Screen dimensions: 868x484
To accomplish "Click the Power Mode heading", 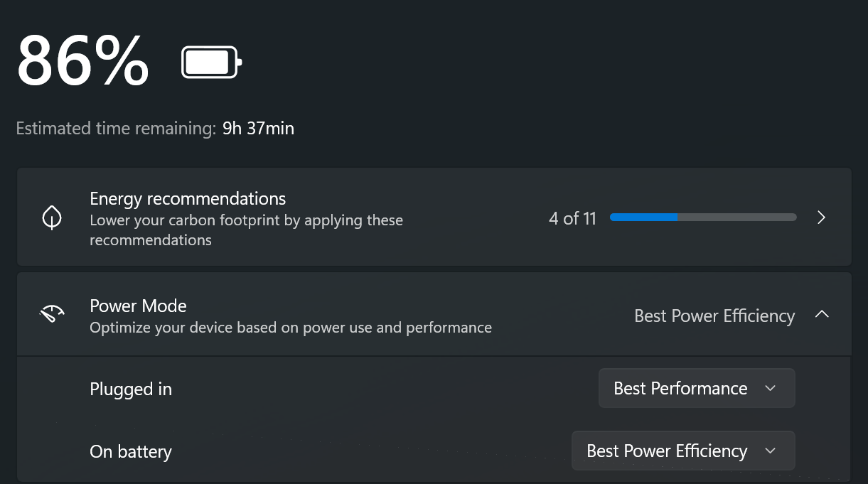I will coord(138,306).
